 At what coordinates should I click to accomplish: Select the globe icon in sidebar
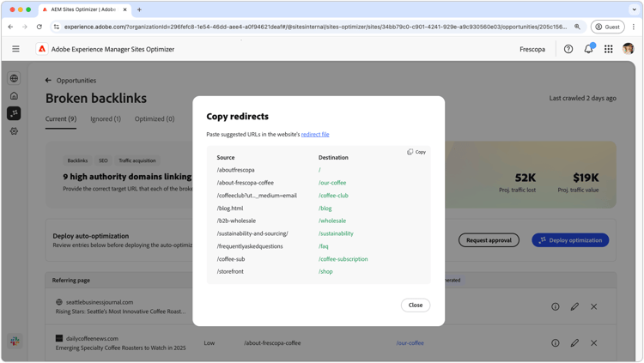point(14,78)
